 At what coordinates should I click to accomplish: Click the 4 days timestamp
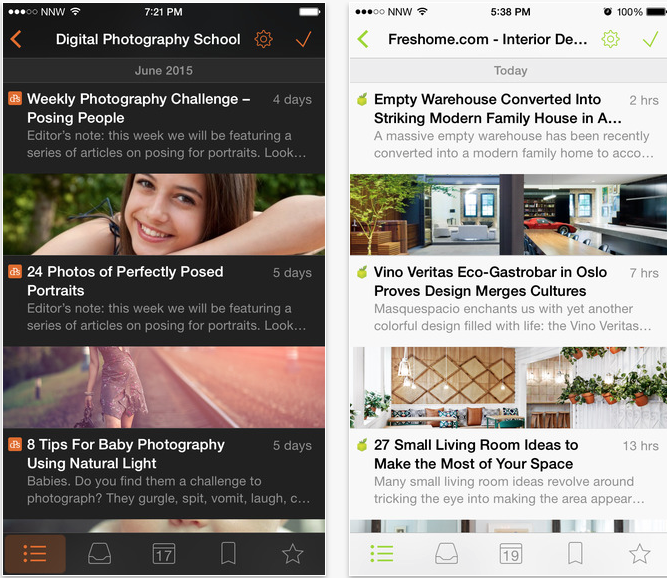point(292,100)
